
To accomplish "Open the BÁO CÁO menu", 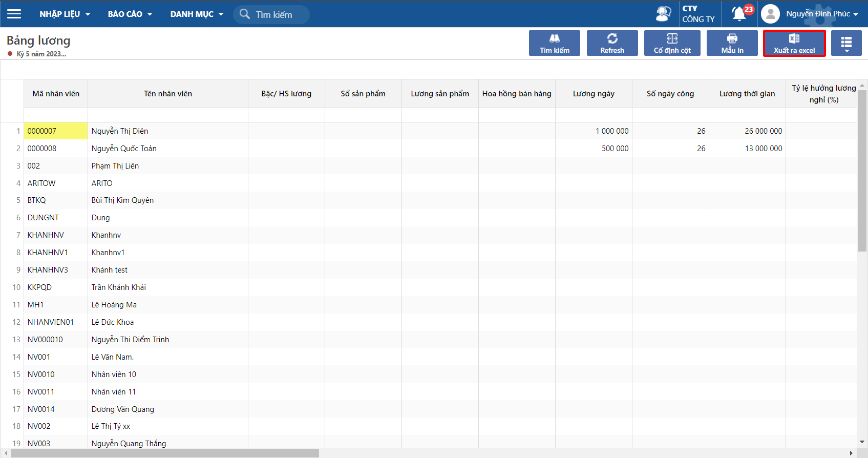I will [130, 14].
